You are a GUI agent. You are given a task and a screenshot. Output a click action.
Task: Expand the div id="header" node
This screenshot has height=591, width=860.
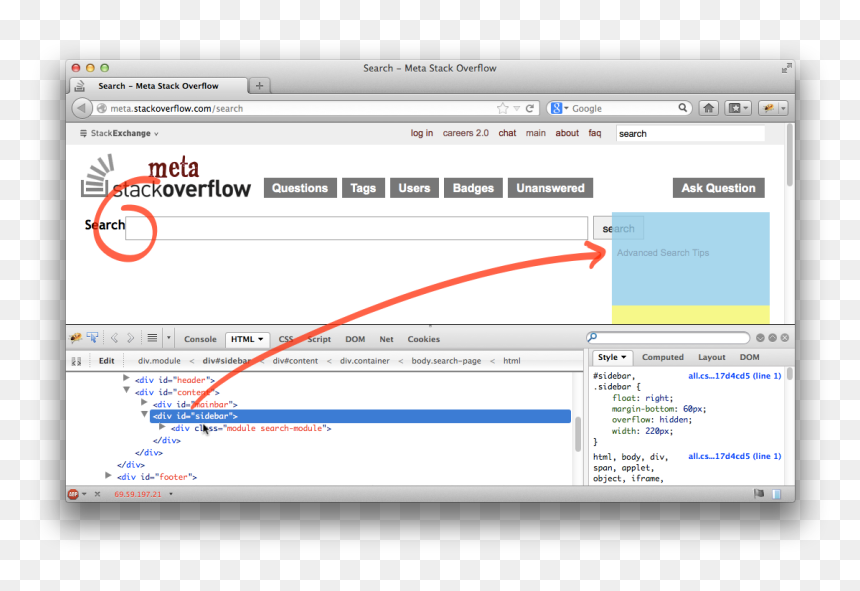click(126, 378)
